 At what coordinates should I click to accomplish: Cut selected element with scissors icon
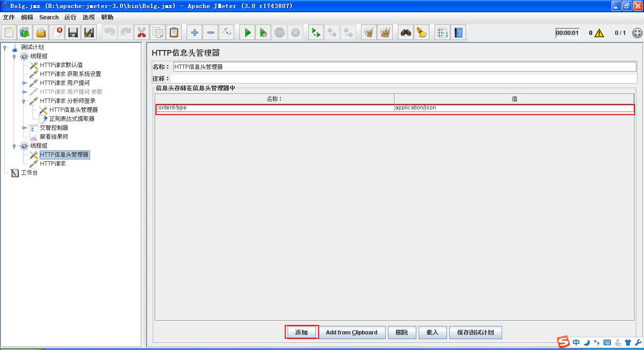pos(142,33)
